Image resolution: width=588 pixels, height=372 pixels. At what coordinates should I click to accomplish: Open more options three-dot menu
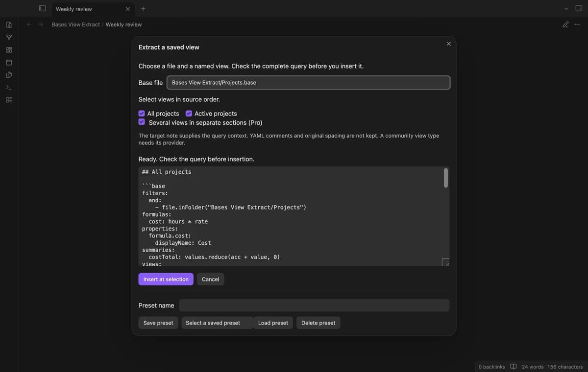pos(577,24)
